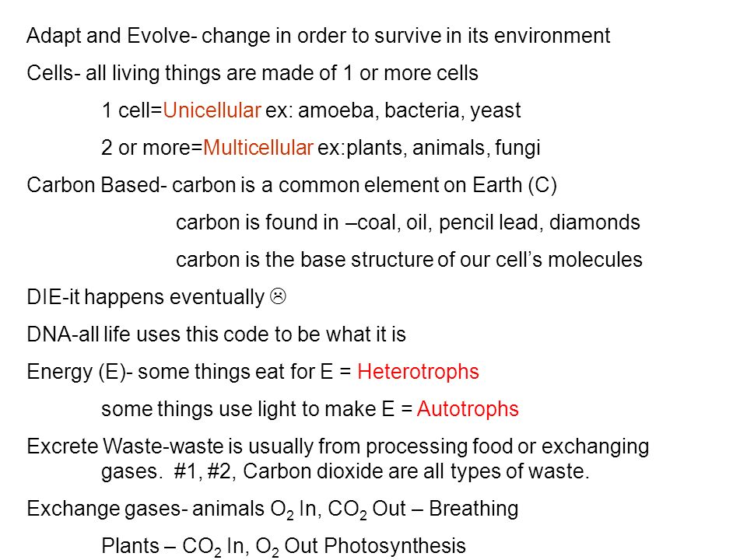Click the Exchange gases heading text
This screenshot has width=747, height=560.
point(103,509)
